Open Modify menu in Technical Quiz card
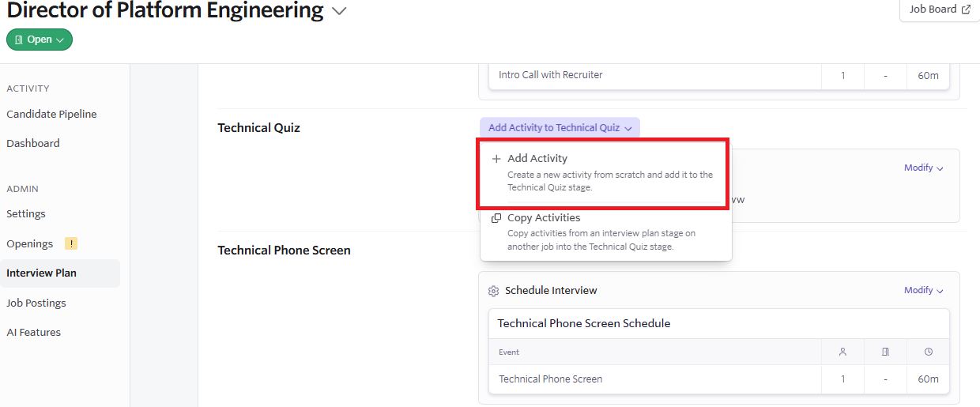 pos(924,168)
